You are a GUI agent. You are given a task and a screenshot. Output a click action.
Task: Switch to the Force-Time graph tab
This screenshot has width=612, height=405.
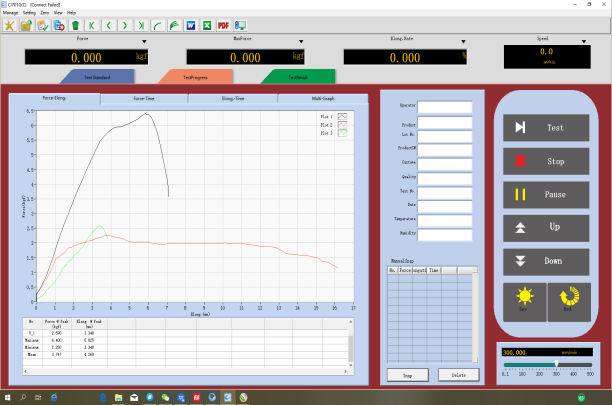(144, 99)
